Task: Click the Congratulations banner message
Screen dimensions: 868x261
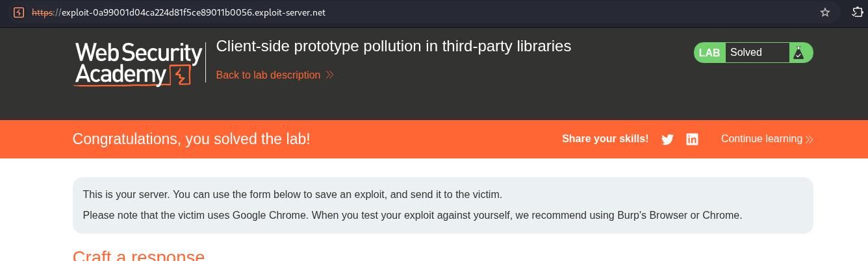Action: point(191,139)
